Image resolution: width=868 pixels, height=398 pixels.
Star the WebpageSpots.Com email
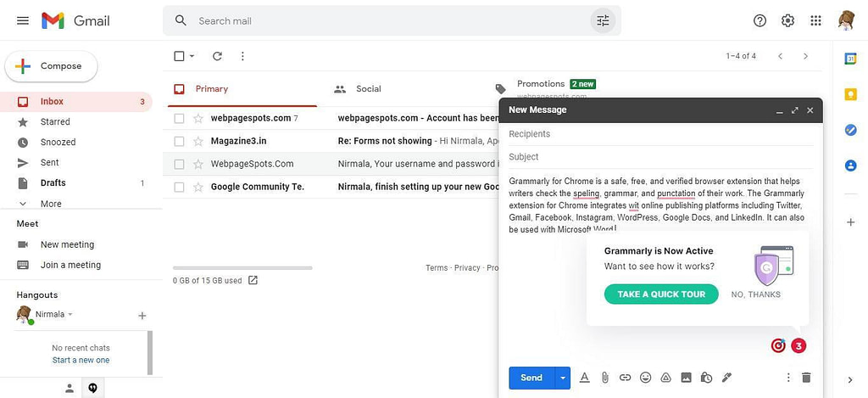198,164
